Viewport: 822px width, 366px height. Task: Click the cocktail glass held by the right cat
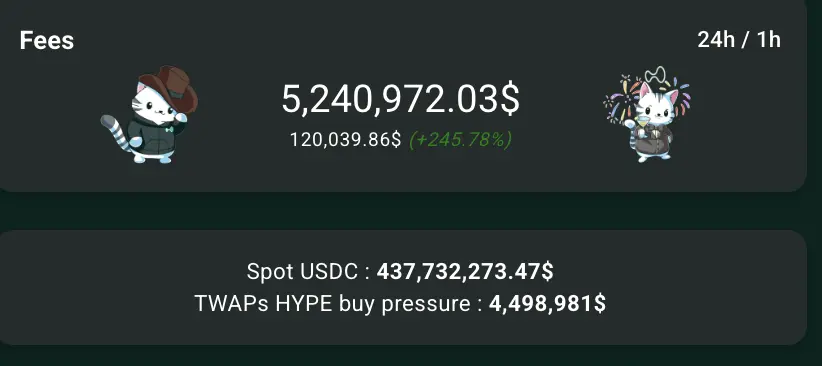click(x=642, y=126)
